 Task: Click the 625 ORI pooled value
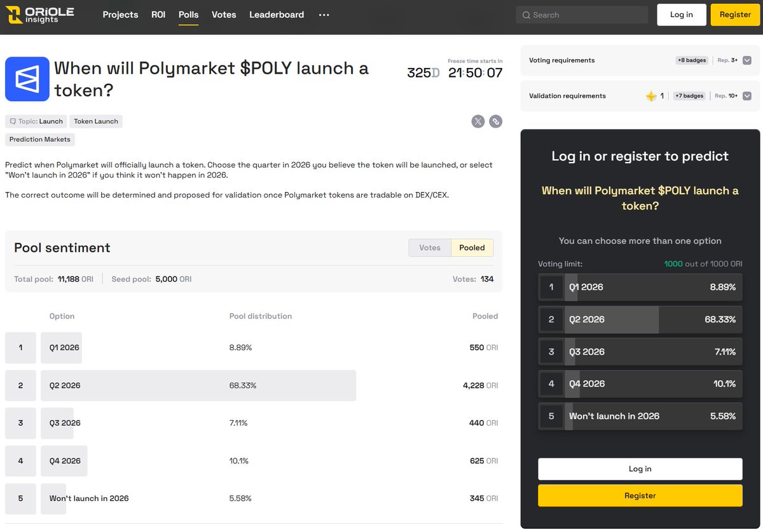[x=483, y=461]
